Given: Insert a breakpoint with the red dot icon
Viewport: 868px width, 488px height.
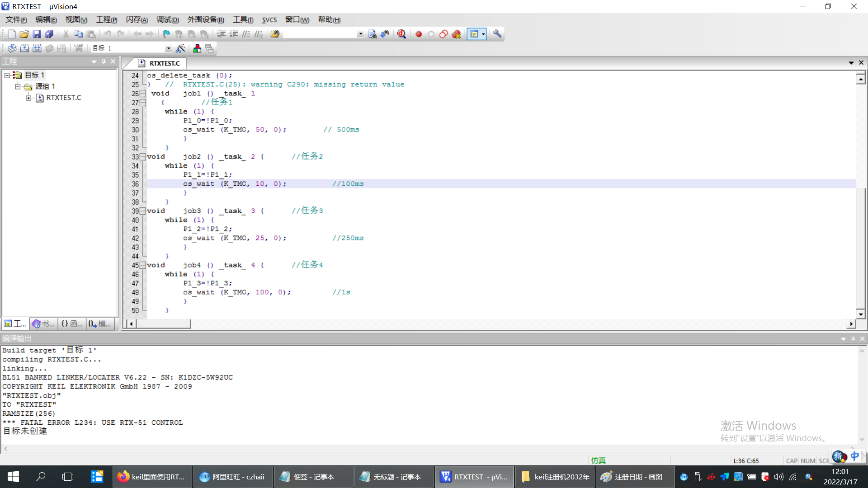Looking at the screenshot, I should [419, 34].
